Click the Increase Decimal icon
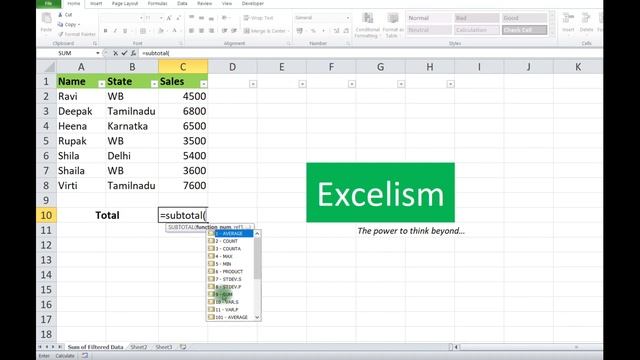The width and height of the screenshot is (640, 360). click(336, 31)
